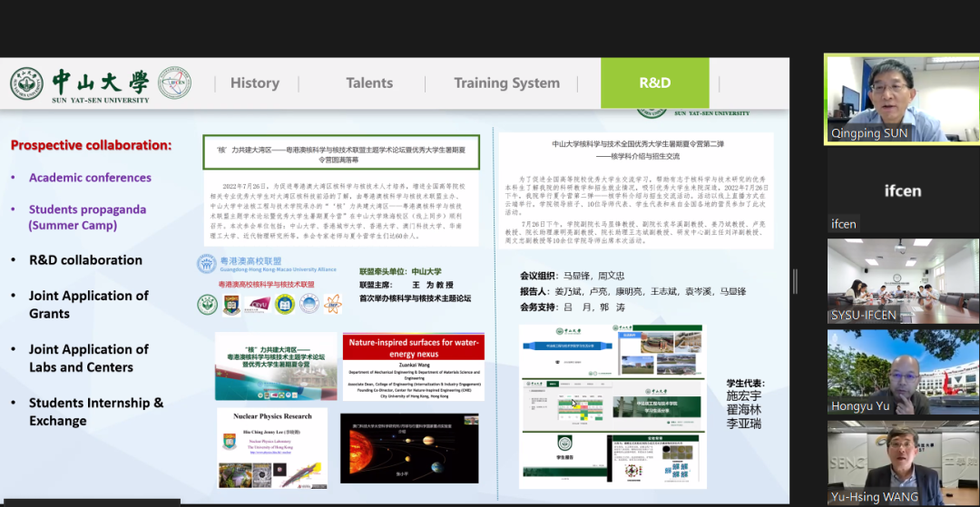Screen dimensions: 980x507
Task: Open the SYSU-IFCEN meeting room video
Action: (x=901, y=281)
